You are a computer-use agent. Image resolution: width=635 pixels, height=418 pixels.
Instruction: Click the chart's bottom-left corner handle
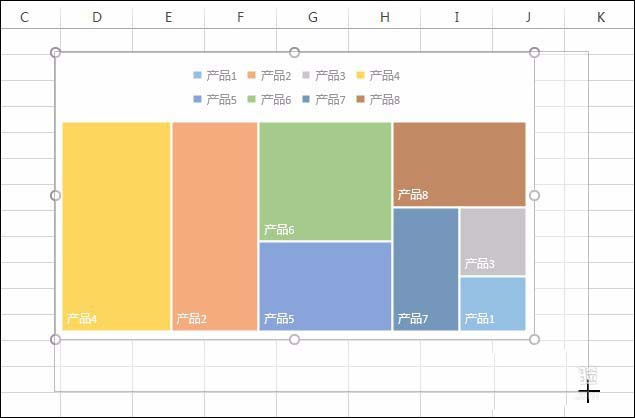click(55, 340)
